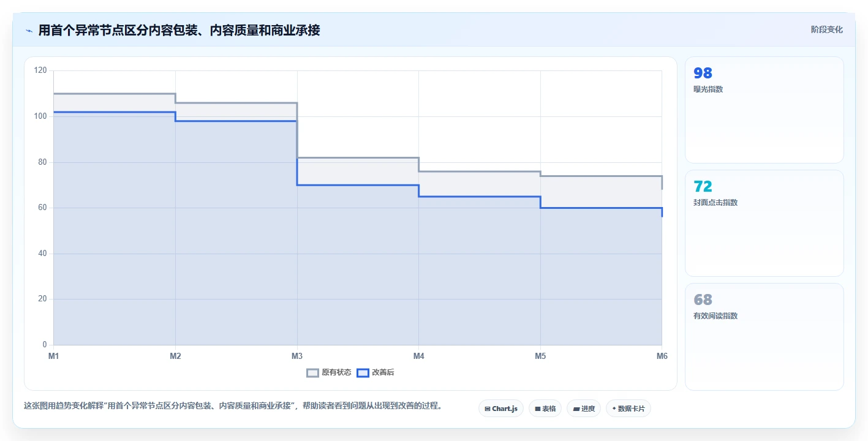
Task: Click the M3 x-axis label
Action: pyautogui.click(x=297, y=356)
